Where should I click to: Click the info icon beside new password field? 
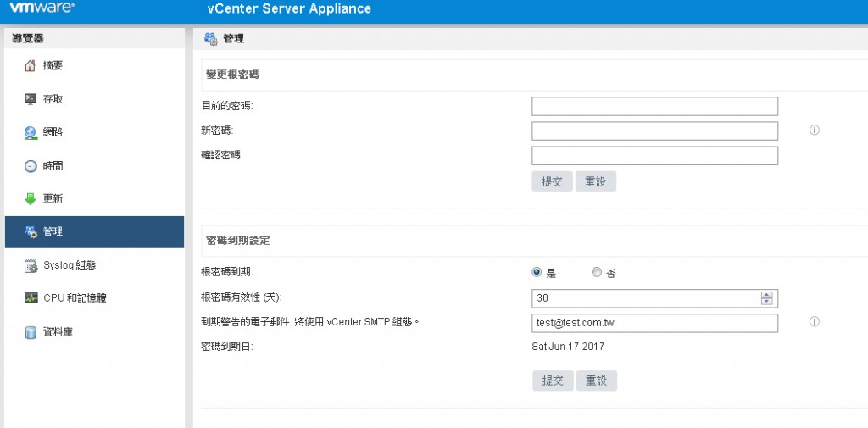coord(815,131)
